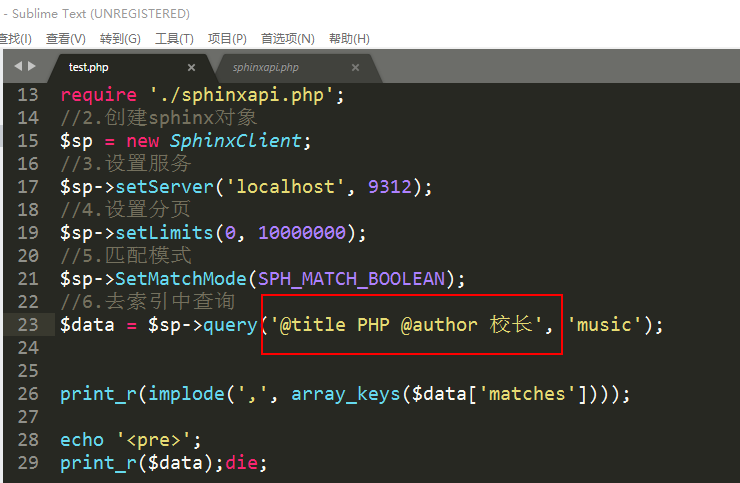
Task: Click the left tab navigation arrow
Action: (17, 66)
